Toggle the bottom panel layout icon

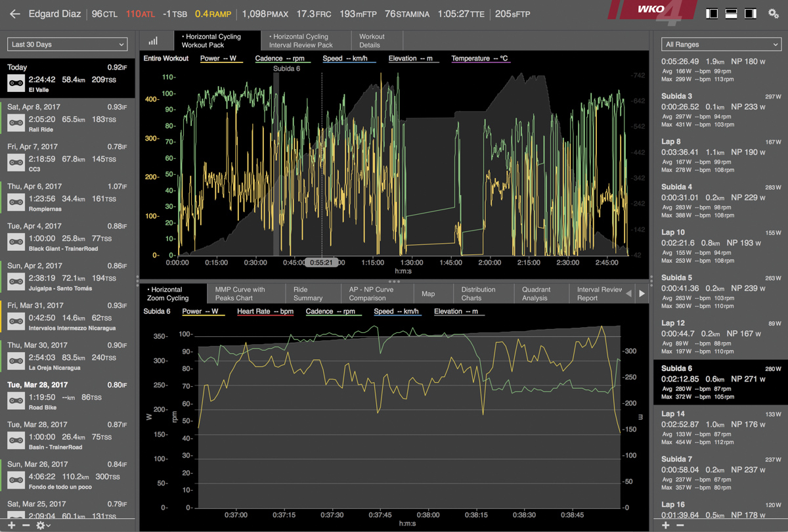point(731,14)
